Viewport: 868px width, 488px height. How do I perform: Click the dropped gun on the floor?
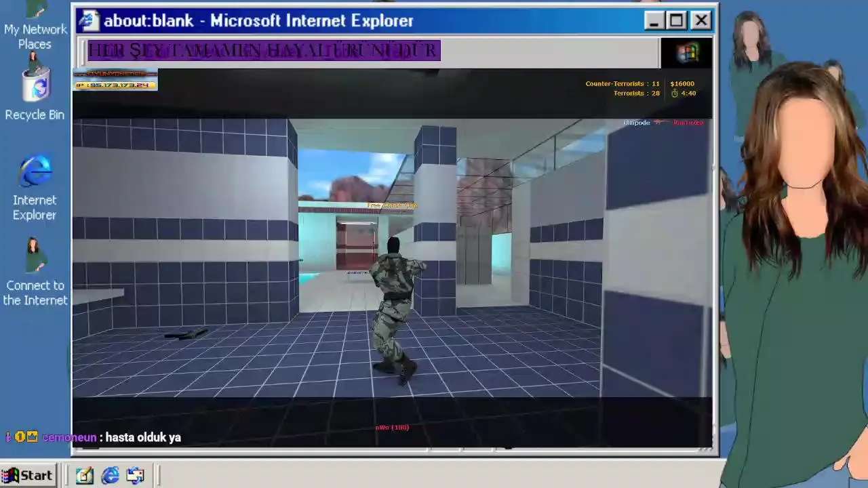tap(186, 333)
